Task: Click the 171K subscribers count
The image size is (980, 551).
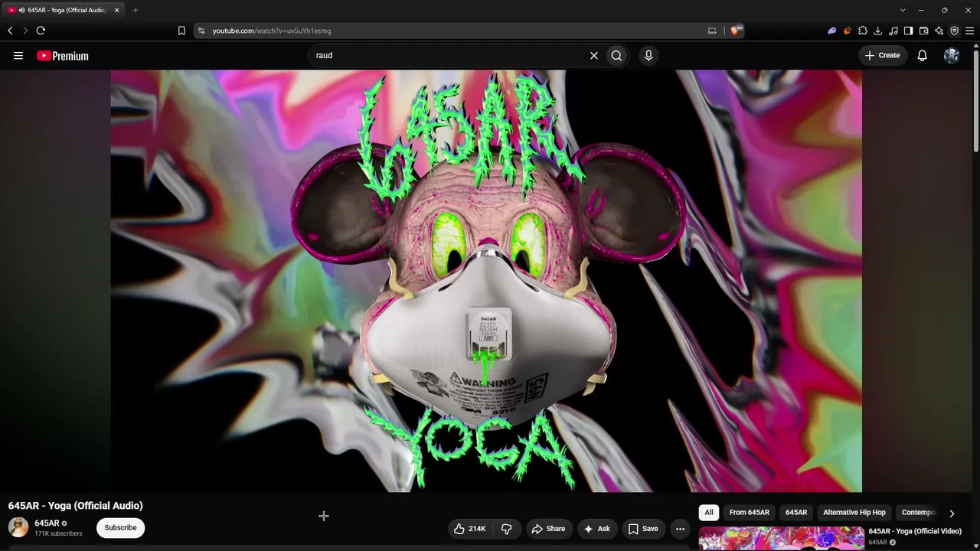Action: point(58,533)
